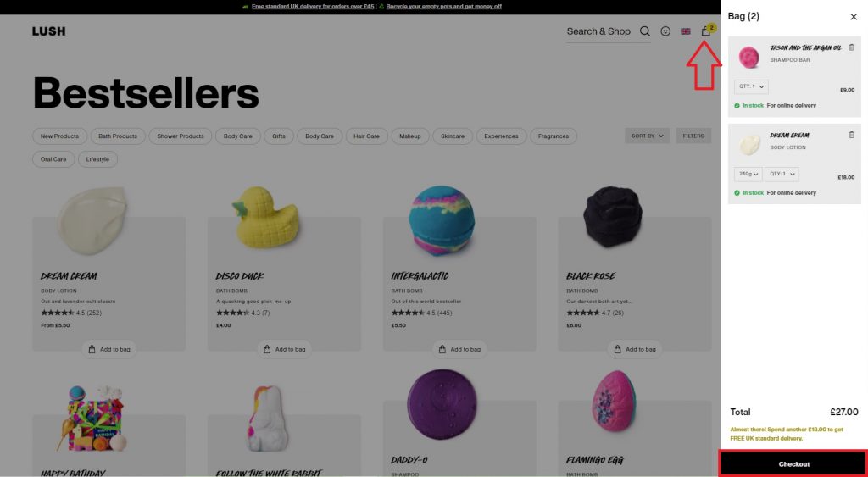Click the LUSH logo
This screenshot has width=868, height=477.
(x=48, y=31)
